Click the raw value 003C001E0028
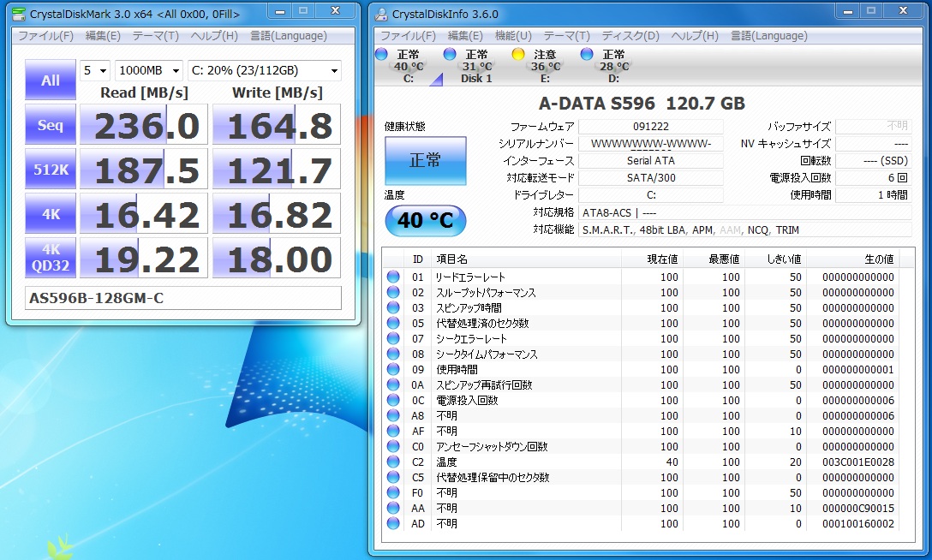 (x=857, y=462)
